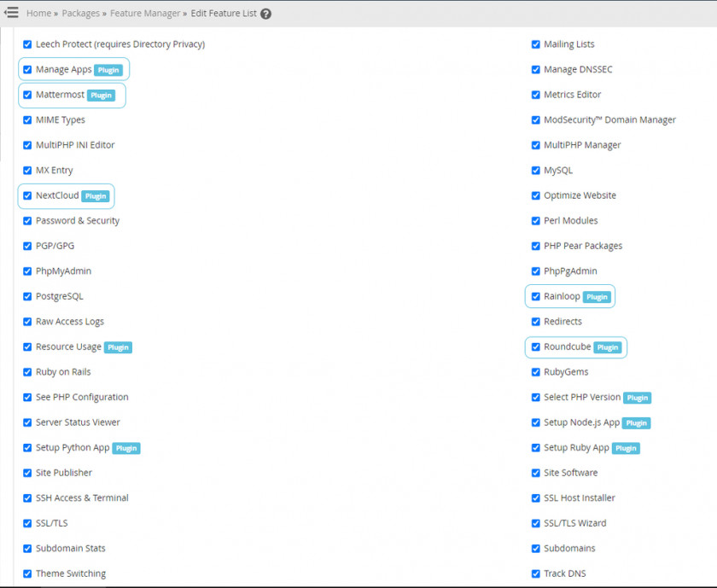717x588 pixels.
Task: Toggle Site Software checkbox
Action: point(536,473)
